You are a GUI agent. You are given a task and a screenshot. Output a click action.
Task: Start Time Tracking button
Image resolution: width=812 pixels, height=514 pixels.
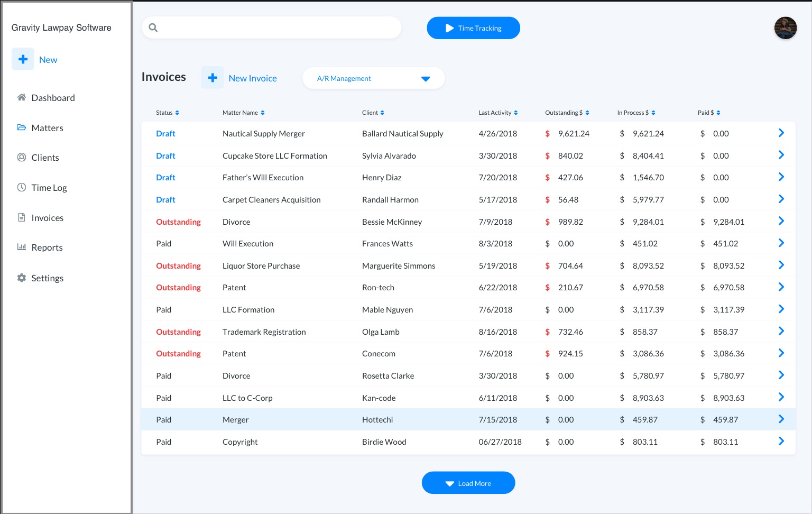click(x=473, y=28)
